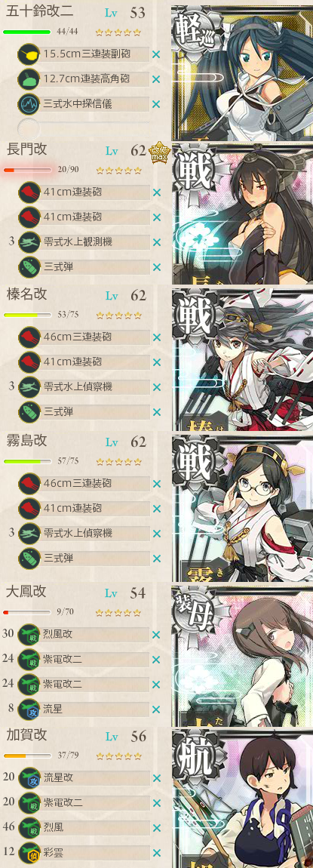Select 長門改's 零式水上観測機 seaplane icon
Screen dimensions: 313x868
click(29, 242)
